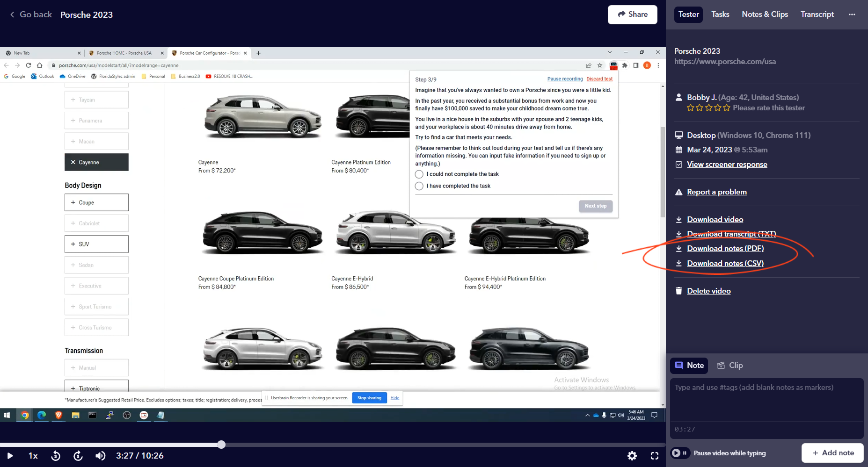Open the 1x playback speed selector
The image size is (868, 467).
click(x=33, y=456)
